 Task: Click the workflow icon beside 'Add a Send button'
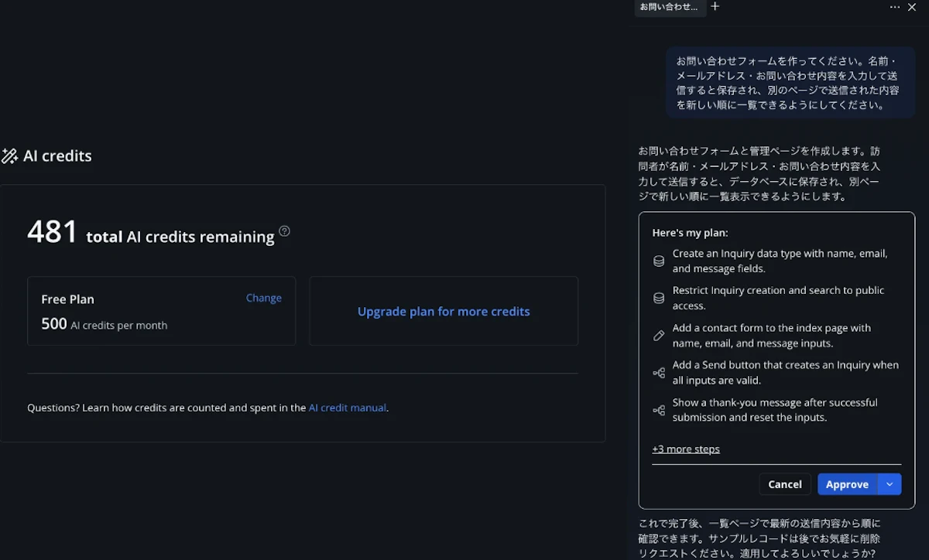[659, 373]
